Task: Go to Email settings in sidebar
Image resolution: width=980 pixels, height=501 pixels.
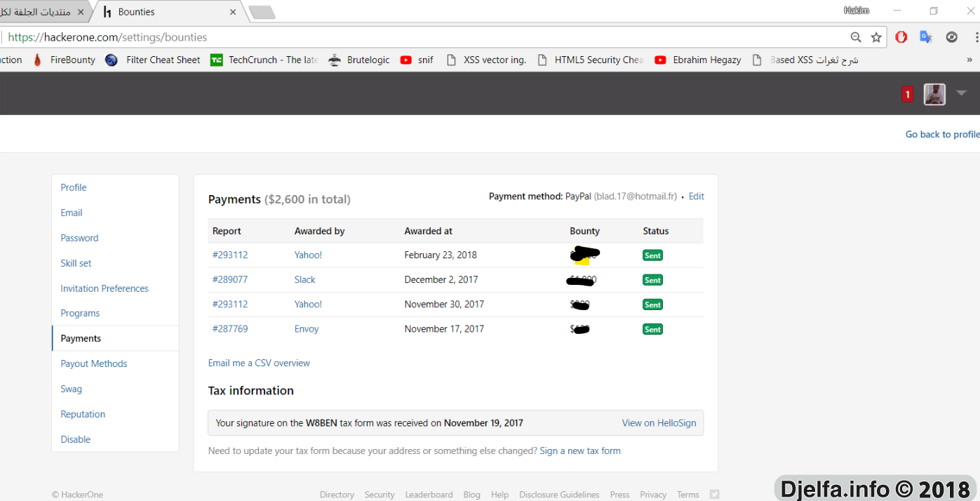Action: coord(72,213)
